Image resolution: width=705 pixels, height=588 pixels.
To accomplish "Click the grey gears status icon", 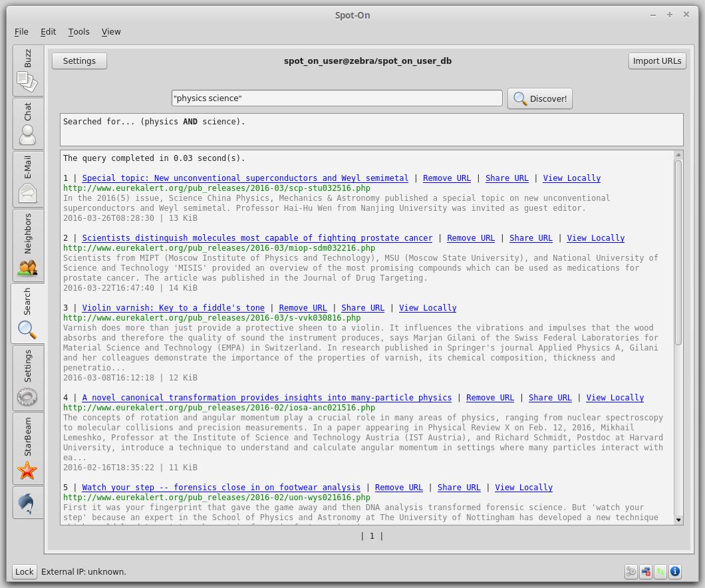I will pyautogui.click(x=631, y=571).
